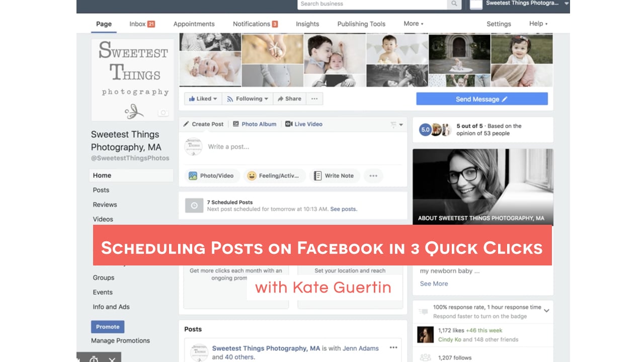The height and width of the screenshot is (362, 644).
Task: Open the account dropdown arrow at top right
Action: [x=567, y=4]
